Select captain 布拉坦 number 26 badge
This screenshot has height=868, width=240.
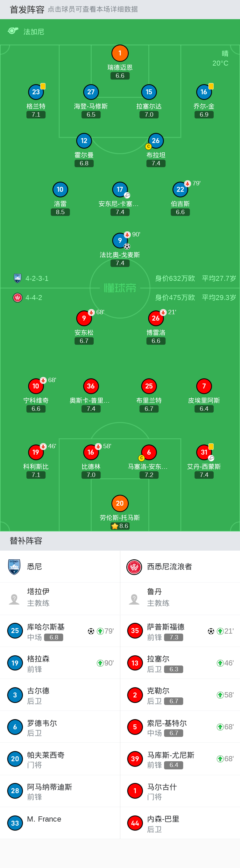click(156, 141)
